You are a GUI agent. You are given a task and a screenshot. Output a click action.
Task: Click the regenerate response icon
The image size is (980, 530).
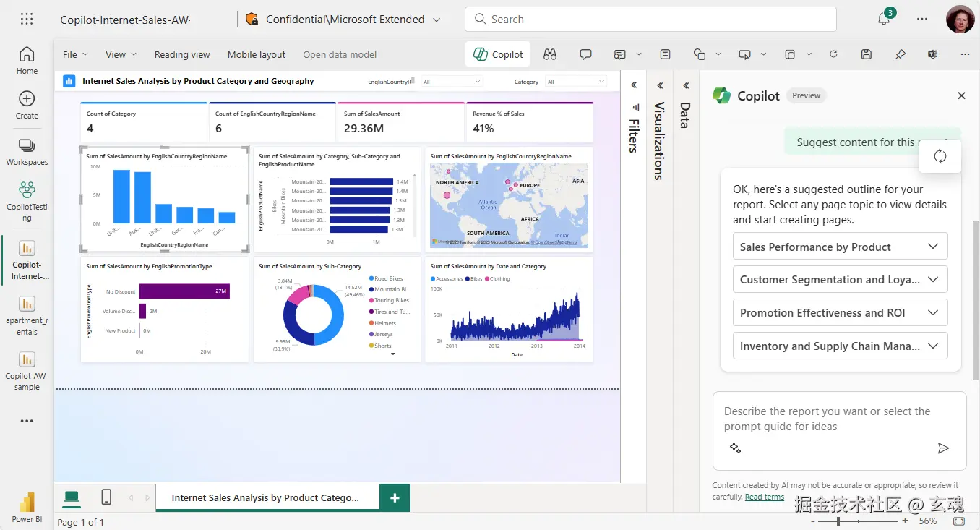click(940, 156)
